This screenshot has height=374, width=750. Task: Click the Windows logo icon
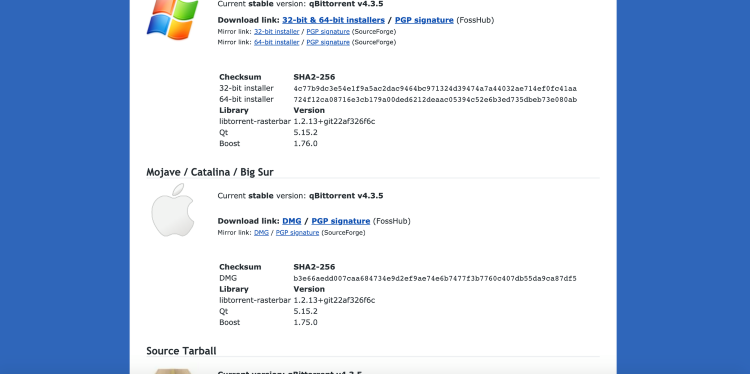(173, 19)
